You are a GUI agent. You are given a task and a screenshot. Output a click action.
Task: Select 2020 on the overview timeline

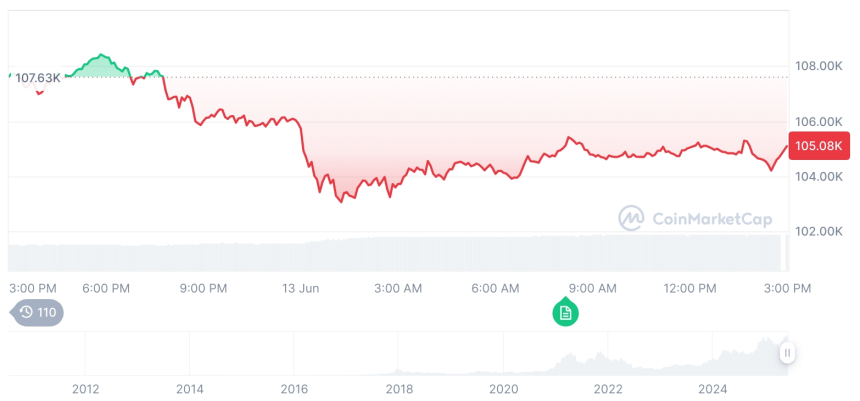pos(504,389)
